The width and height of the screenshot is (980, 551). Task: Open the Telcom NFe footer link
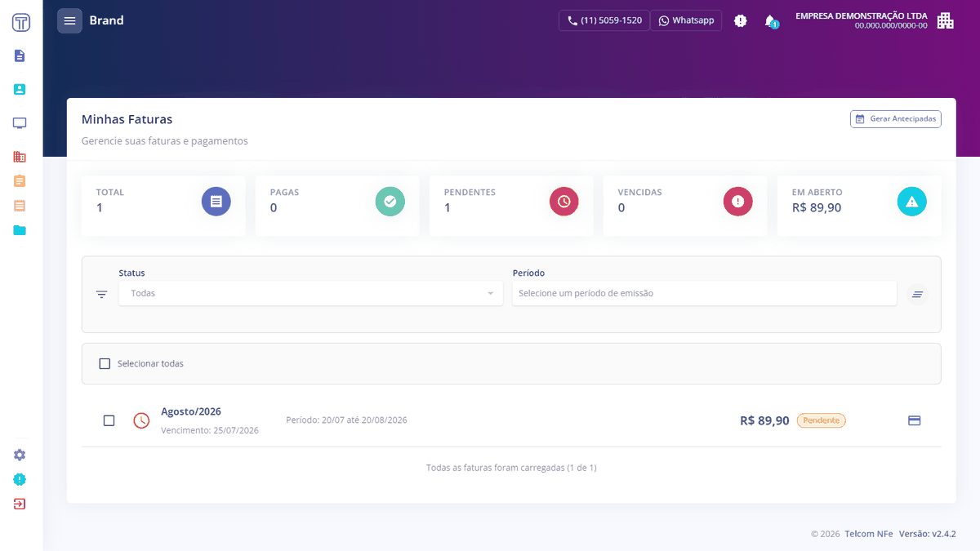[x=869, y=534]
